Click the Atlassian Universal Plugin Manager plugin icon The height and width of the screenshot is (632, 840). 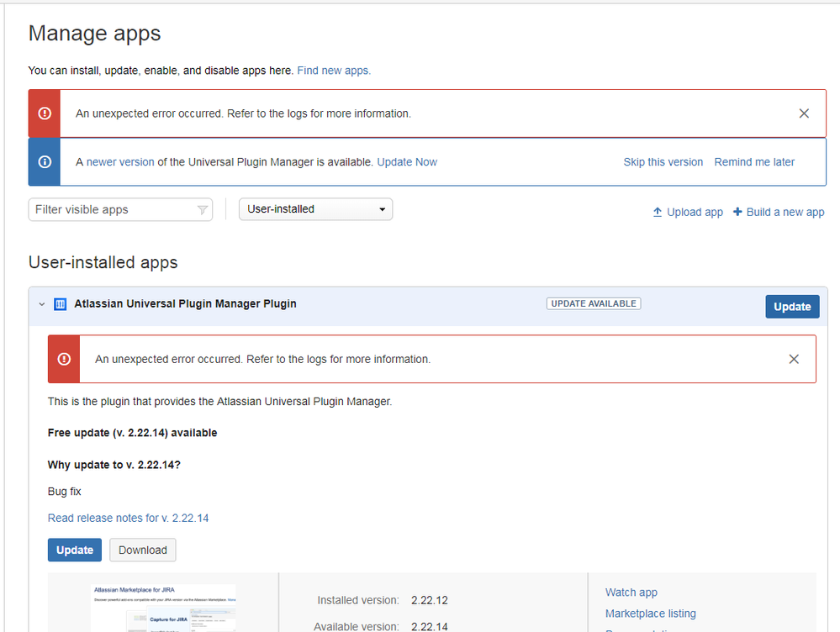coord(60,304)
